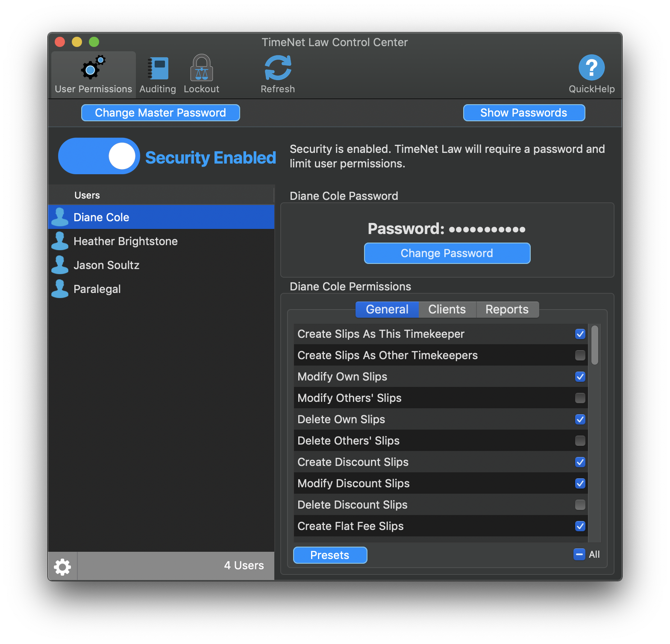Click the 4 Users count label

pyautogui.click(x=244, y=565)
